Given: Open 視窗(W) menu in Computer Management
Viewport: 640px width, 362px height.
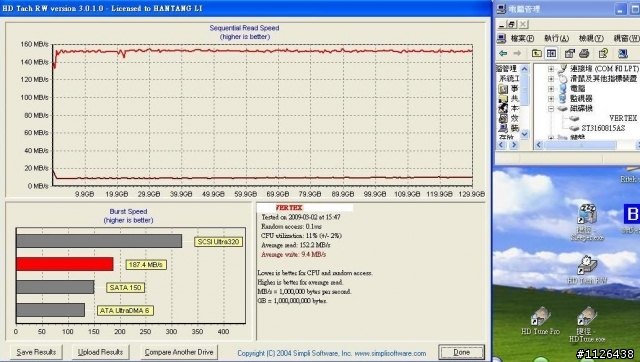Looking at the screenshot, I should click(627, 38).
